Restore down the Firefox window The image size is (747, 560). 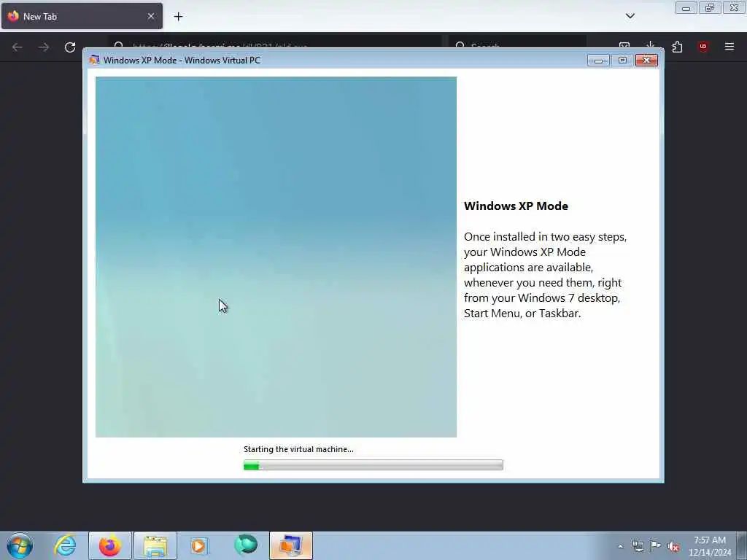[710, 7]
